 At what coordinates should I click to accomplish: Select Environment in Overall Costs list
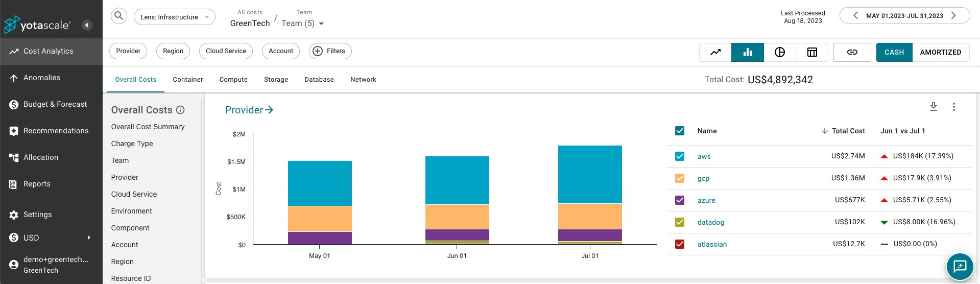pyautogui.click(x=132, y=211)
